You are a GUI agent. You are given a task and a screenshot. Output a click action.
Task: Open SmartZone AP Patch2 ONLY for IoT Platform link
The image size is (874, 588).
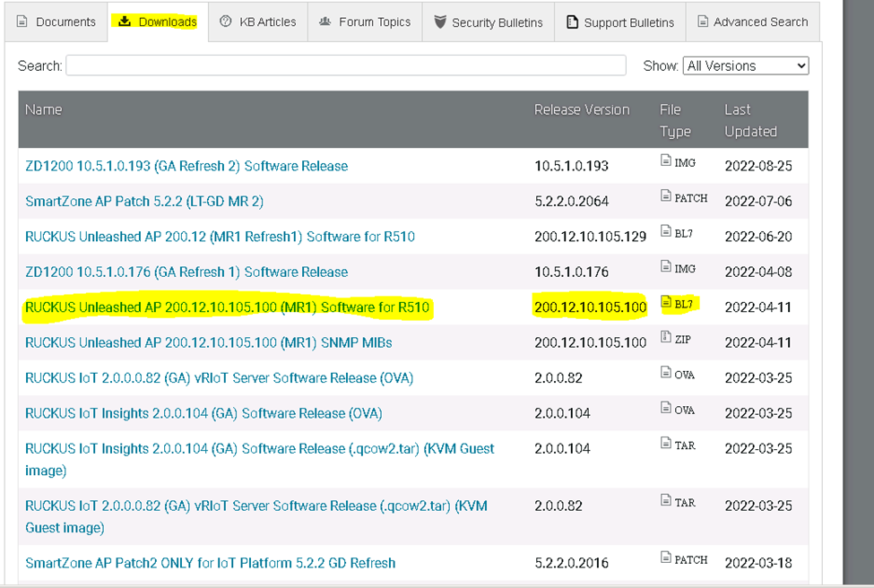[x=210, y=563]
